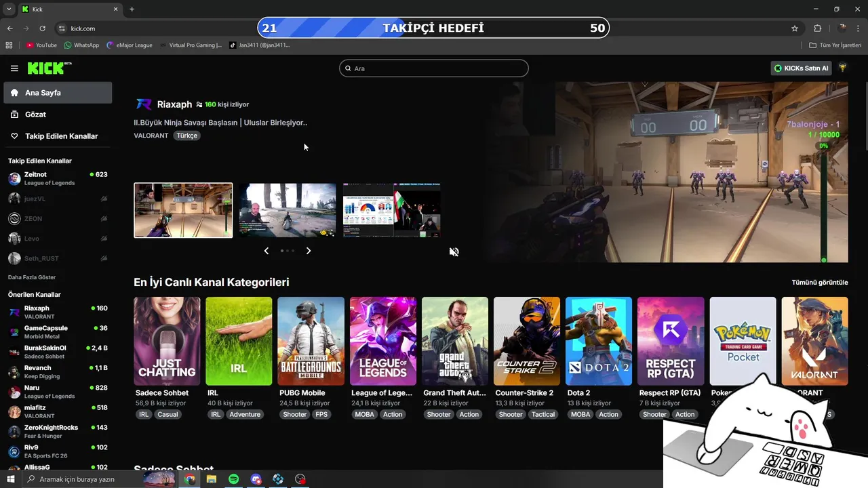Open Naru recommended channel

point(58,392)
